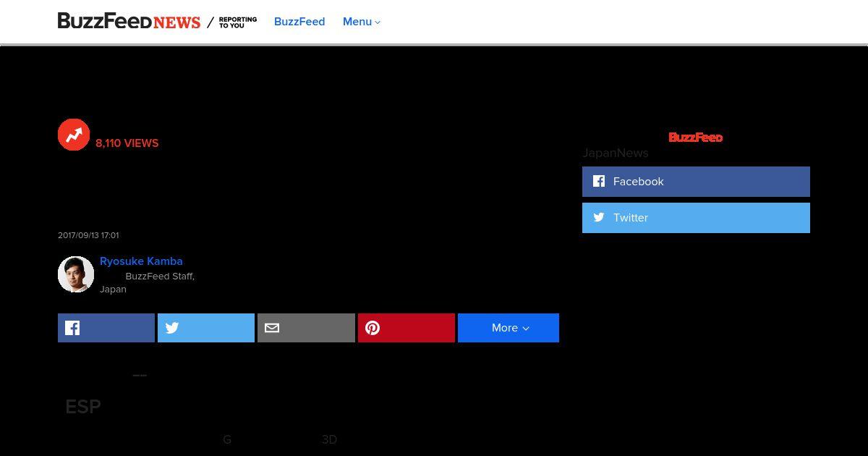
Task: Follow on Twitter sidebar button
Action: coord(696,218)
